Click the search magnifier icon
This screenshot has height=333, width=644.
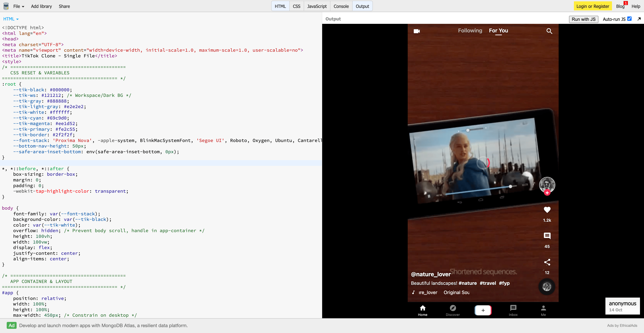(549, 31)
